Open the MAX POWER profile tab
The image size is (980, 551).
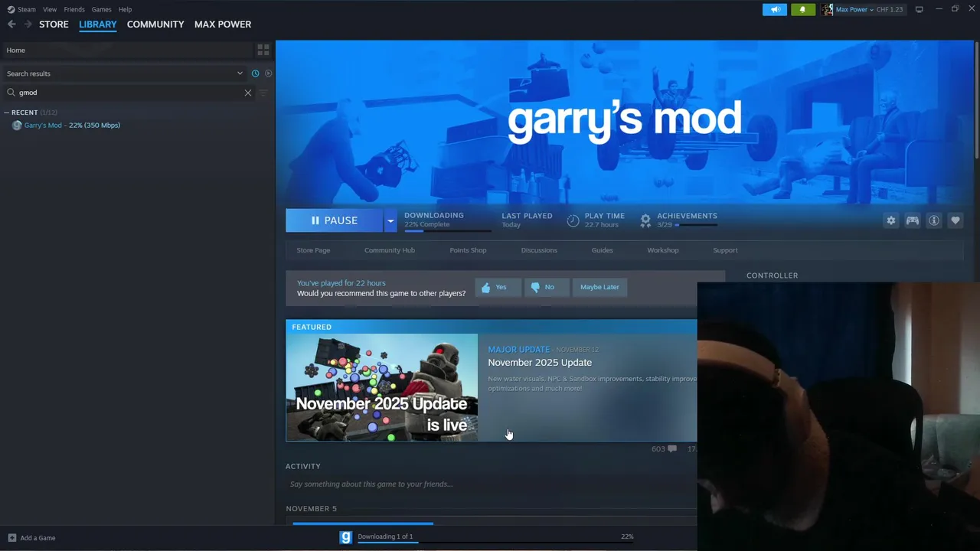[223, 24]
